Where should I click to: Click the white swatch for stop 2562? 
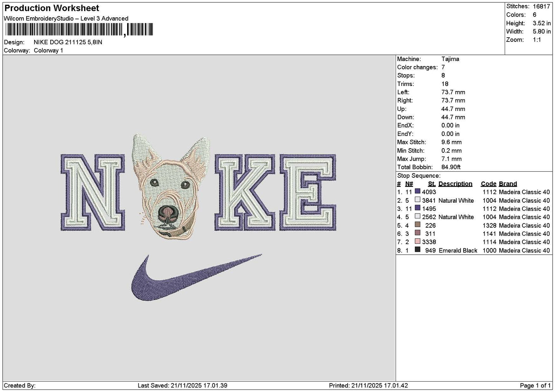coord(417,216)
